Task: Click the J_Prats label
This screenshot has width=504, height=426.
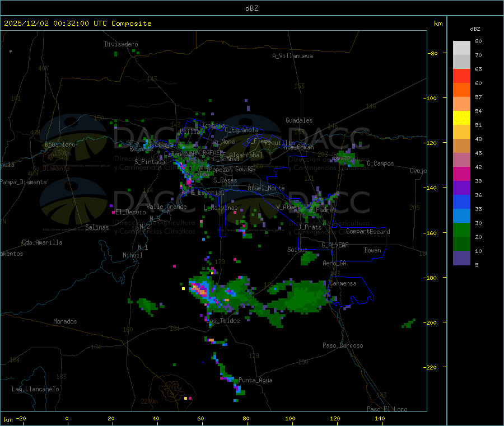Action: [310, 227]
